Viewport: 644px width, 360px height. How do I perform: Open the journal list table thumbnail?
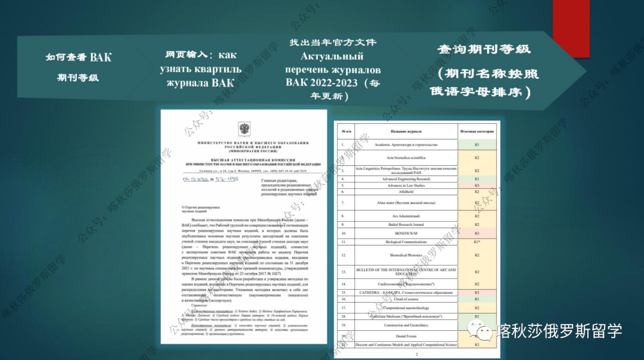[x=417, y=240]
